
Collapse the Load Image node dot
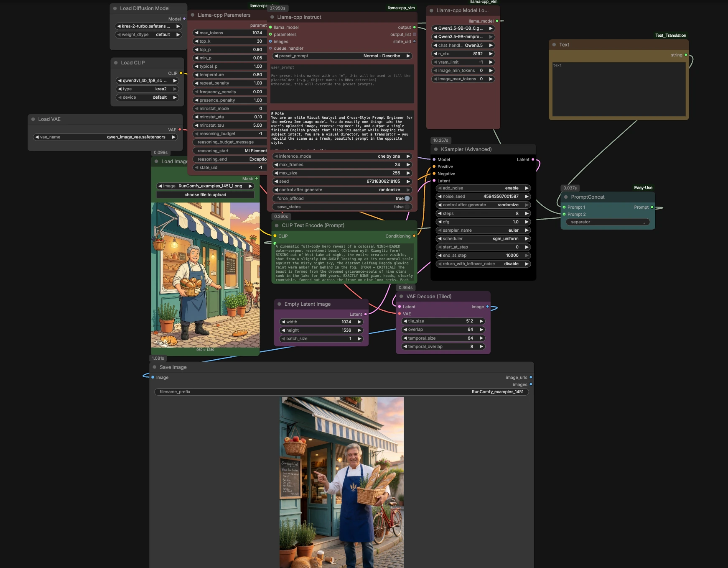(156, 161)
